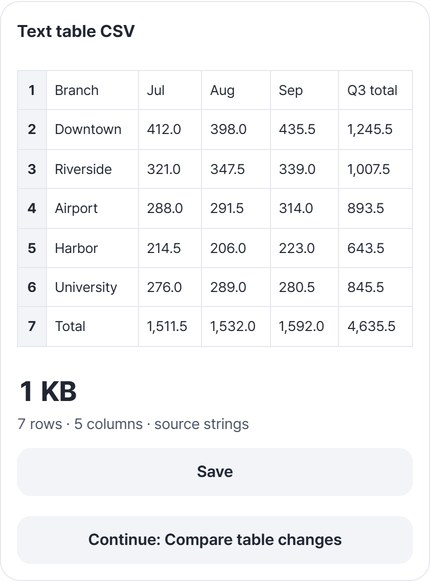The width and height of the screenshot is (430, 582).
Task: Select row number 4
Action: pos(32,209)
